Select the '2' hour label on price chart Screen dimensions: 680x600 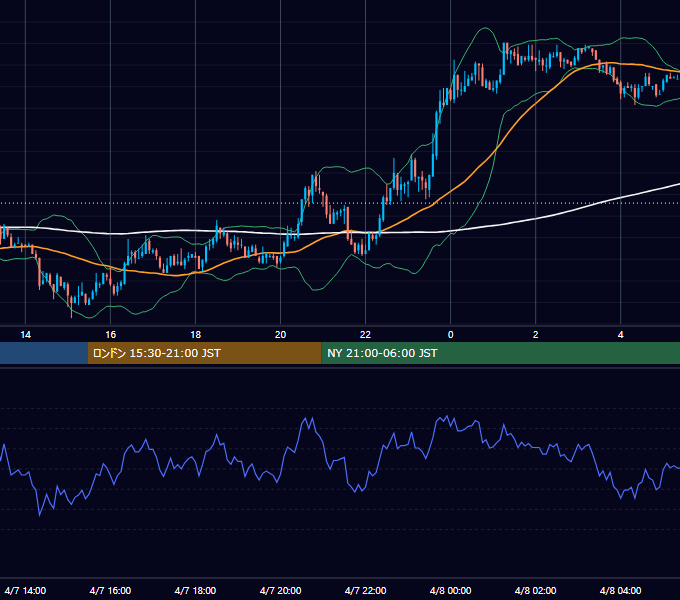coord(536,335)
